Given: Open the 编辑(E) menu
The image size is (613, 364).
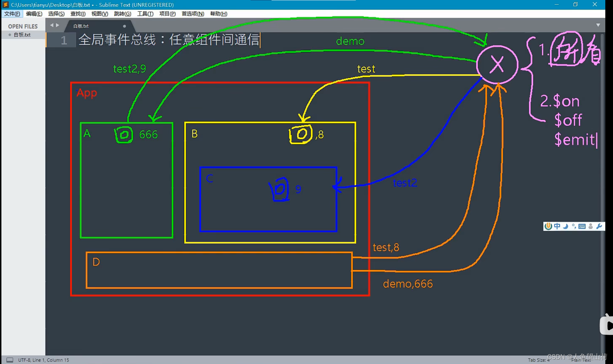Looking at the screenshot, I should pyautogui.click(x=34, y=14).
